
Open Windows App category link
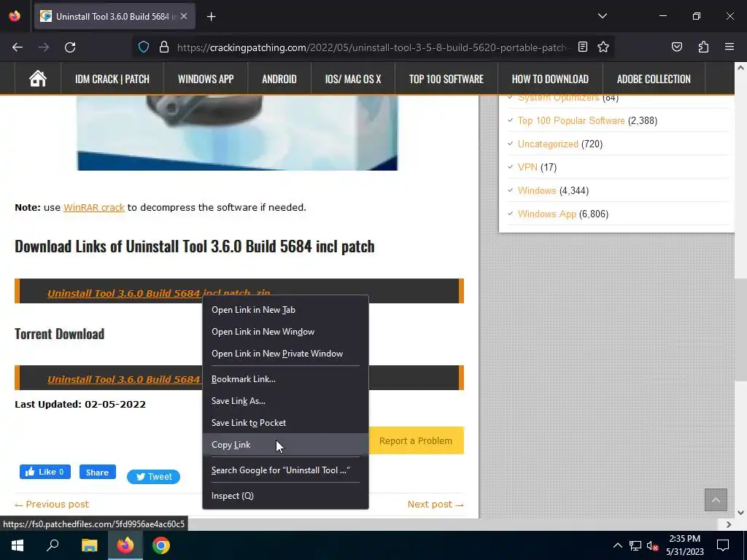tap(547, 214)
